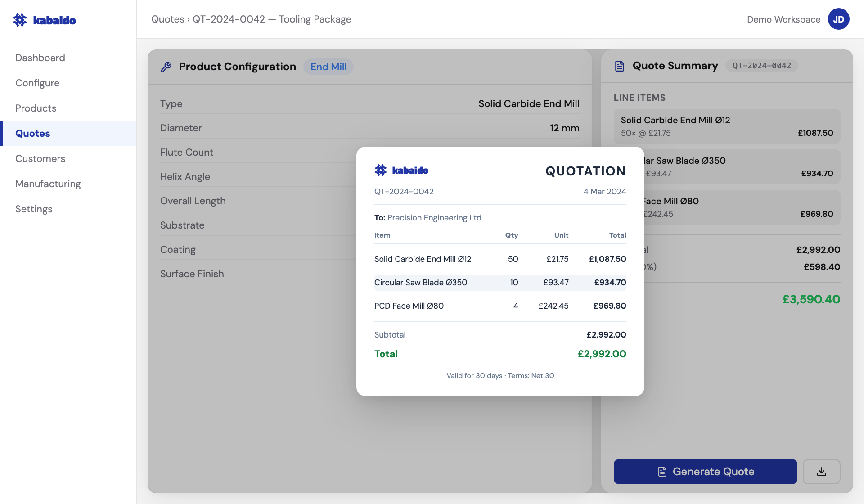The height and width of the screenshot is (504, 864).
Task: Click the wrench icon beside Product Configuration
Action: click(166, 67)
